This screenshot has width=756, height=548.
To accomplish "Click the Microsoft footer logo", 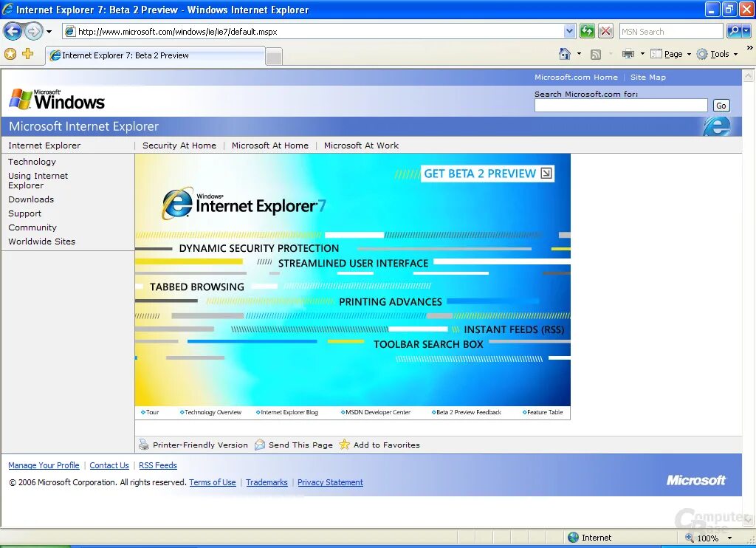I will coord(695,480).
